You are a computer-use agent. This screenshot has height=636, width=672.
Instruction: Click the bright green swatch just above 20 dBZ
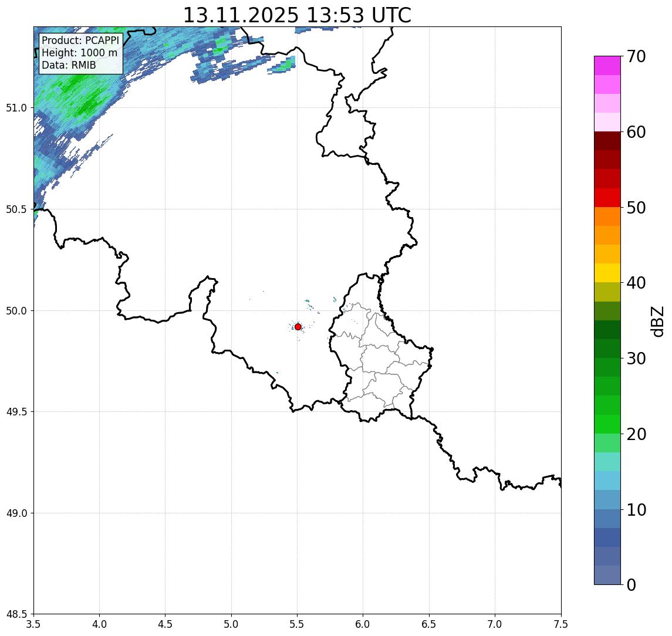tap(607, 424)
